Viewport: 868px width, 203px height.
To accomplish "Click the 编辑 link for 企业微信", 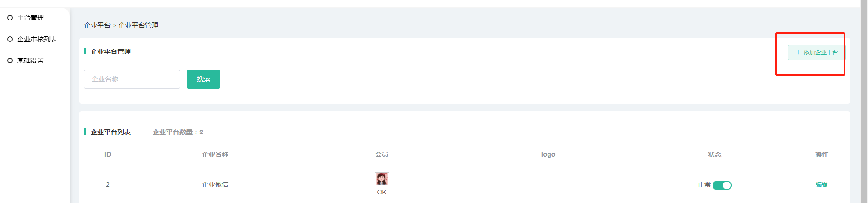I will point(822,184).
